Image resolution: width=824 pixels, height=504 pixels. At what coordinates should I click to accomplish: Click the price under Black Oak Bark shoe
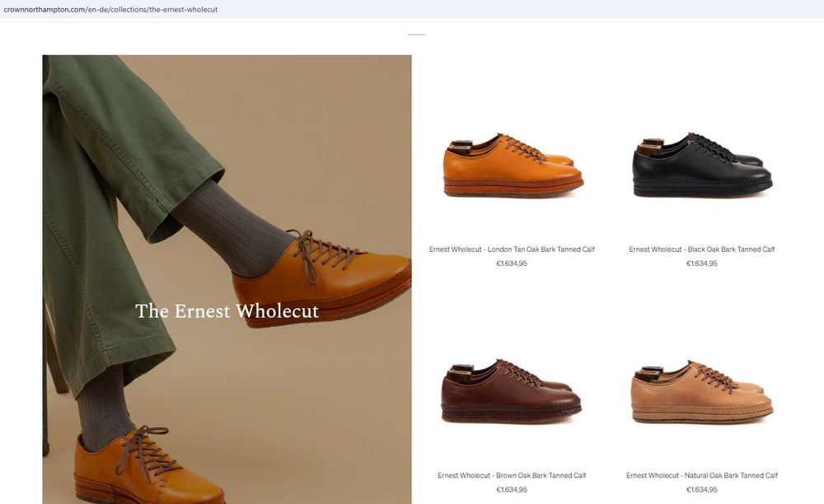point(702,264)
